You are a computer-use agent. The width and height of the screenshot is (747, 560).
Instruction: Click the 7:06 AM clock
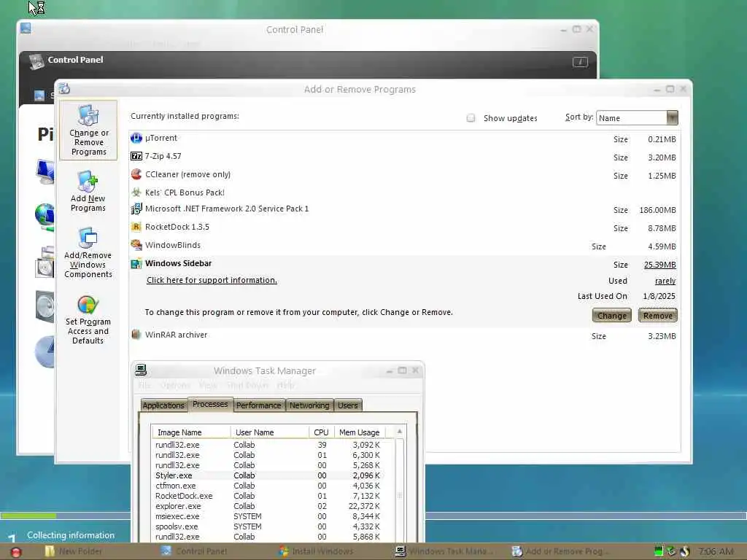[716, 551]
